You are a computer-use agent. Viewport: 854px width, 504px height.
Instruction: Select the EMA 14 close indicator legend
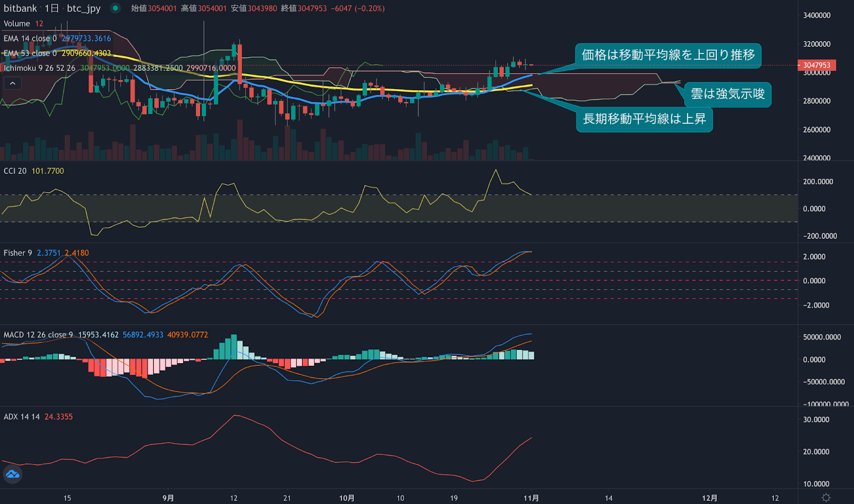(30, 38)
